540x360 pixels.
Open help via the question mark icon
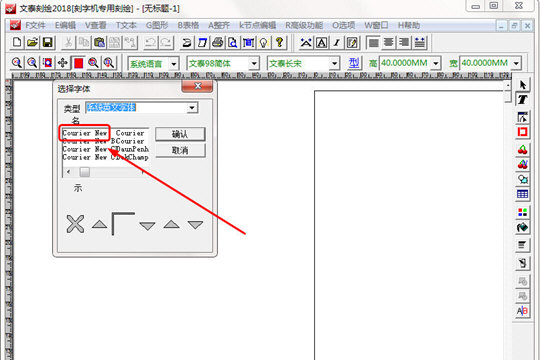coord(279,42)
